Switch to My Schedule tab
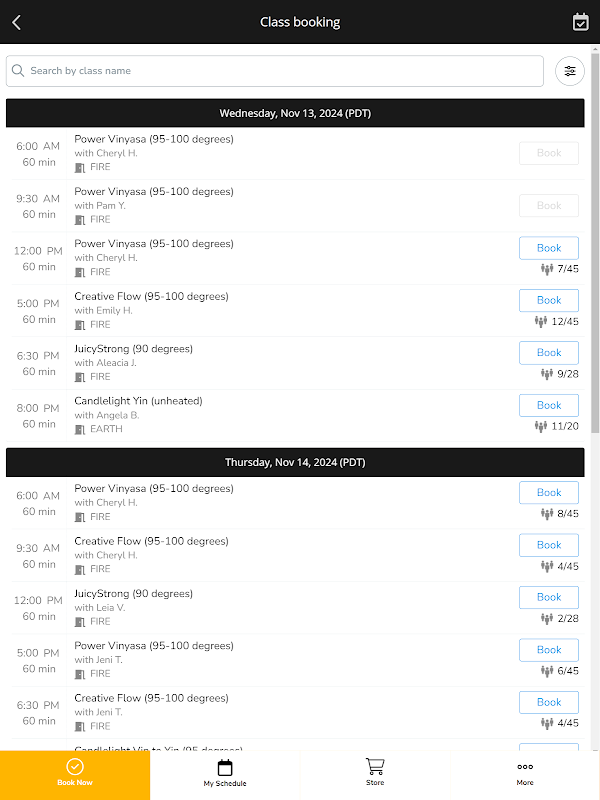Viewport: 600px width, 800px height. (225, 773)
